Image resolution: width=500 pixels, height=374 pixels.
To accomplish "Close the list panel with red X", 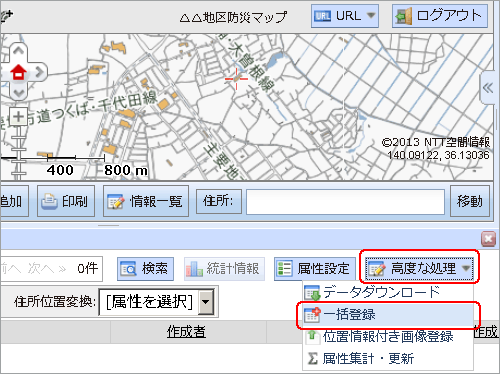I will pos(488,239).
